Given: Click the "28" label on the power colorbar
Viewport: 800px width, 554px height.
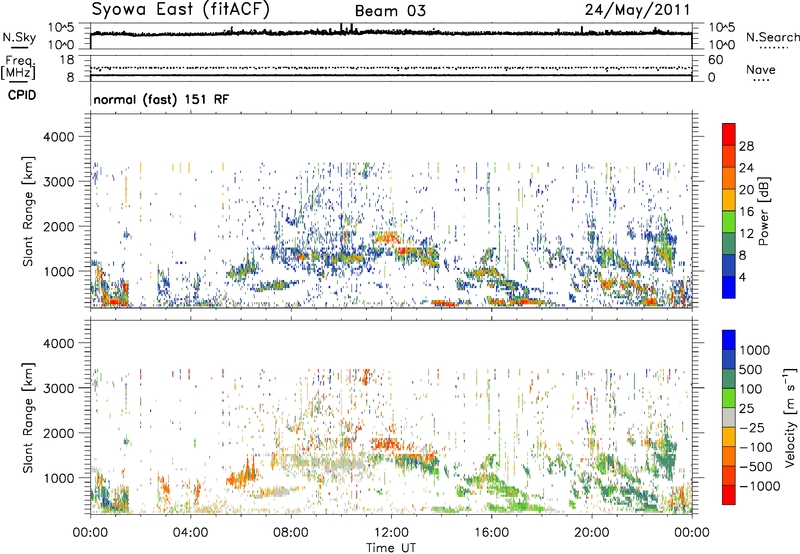Looking at the screenshot, I should point(746,146).
